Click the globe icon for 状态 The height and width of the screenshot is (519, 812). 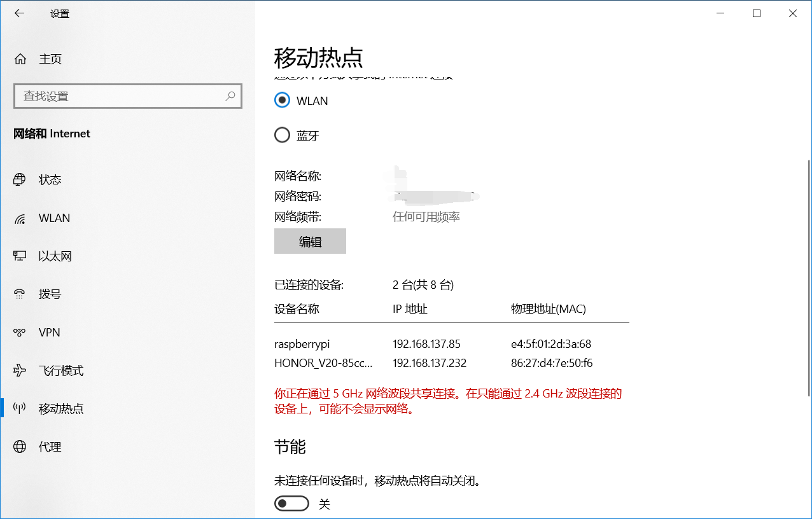tap(20, 179)
